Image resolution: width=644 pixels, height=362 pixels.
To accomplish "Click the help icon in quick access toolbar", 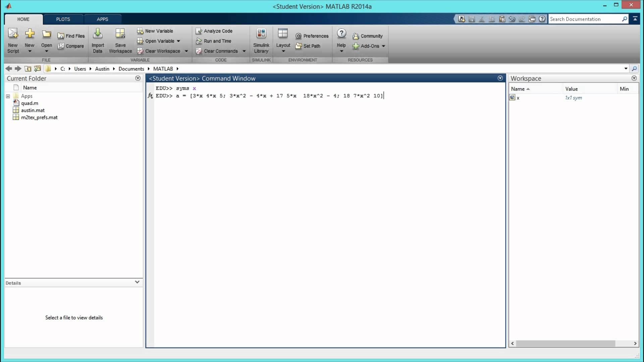I will pyautogui.click(x=542, y=19).
